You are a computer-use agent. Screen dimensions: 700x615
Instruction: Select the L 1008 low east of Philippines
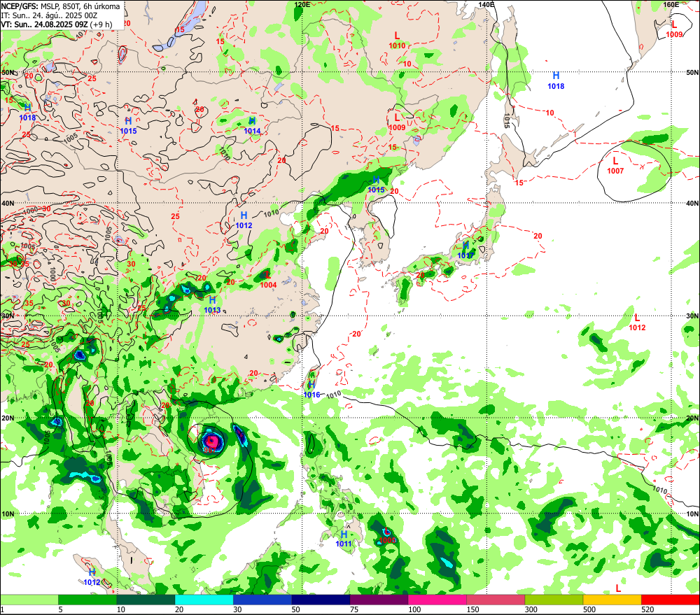(x=386, y=535)
